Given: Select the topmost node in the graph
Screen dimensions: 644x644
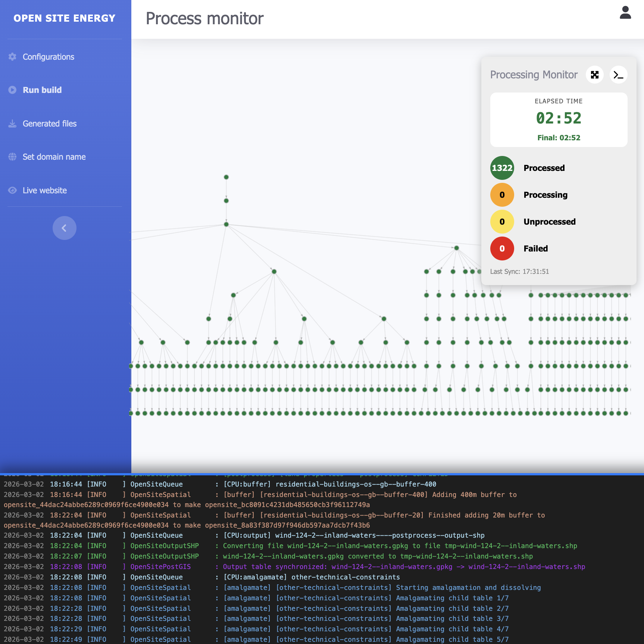Looking at the screenshot, I should pyautogui.click(x=226, y=177).
